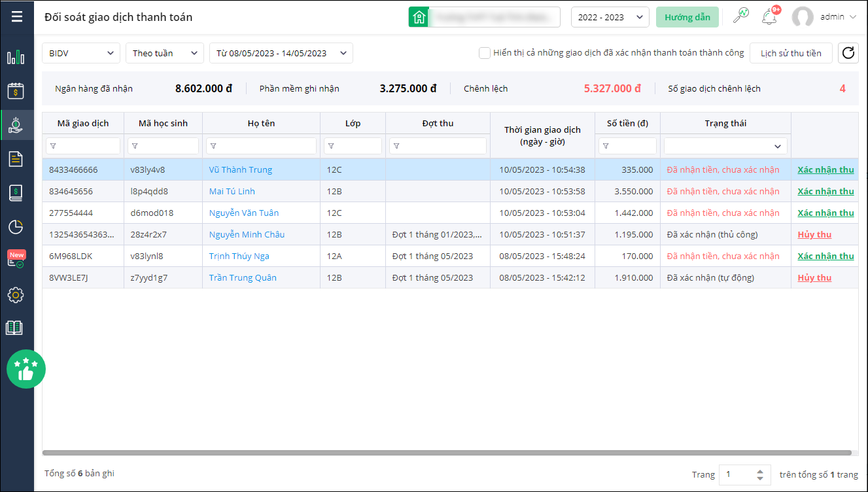Expand the 2022 - 2023 school year dropdown
This screenshot has width=868, height=492.
click(x=610, y=17)
